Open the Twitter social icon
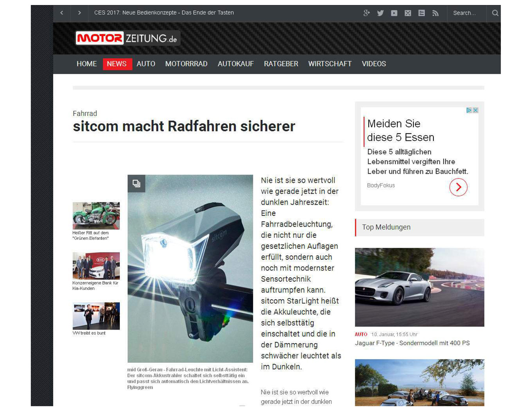Screen dimensions: 523x420 click(380, 13)
